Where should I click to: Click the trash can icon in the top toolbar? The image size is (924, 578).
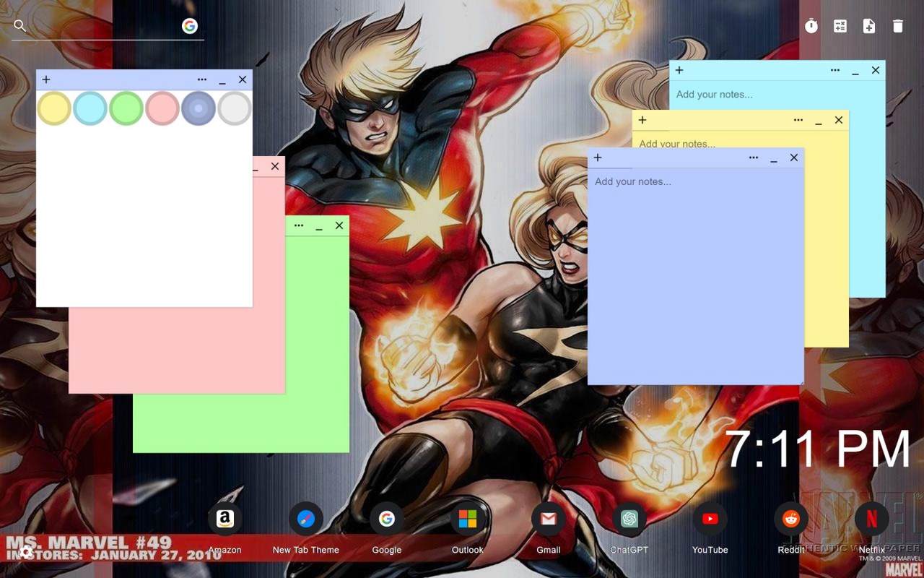pos(898,26)
